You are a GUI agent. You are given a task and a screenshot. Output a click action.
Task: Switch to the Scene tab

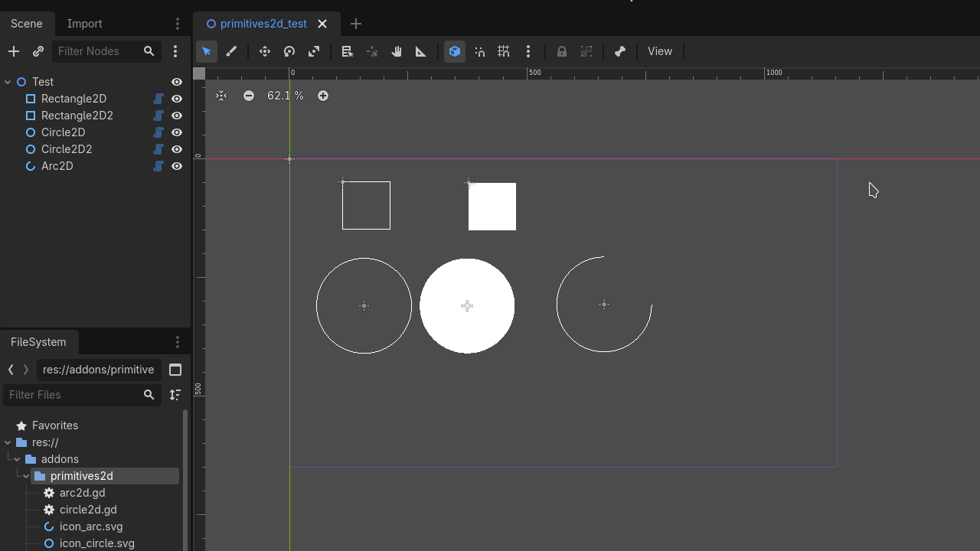(27, 24)
